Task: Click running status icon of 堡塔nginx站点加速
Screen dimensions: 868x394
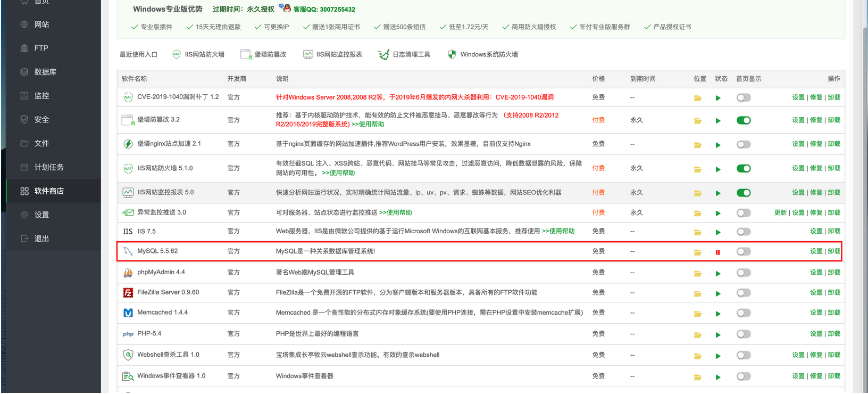Action: 718,145
